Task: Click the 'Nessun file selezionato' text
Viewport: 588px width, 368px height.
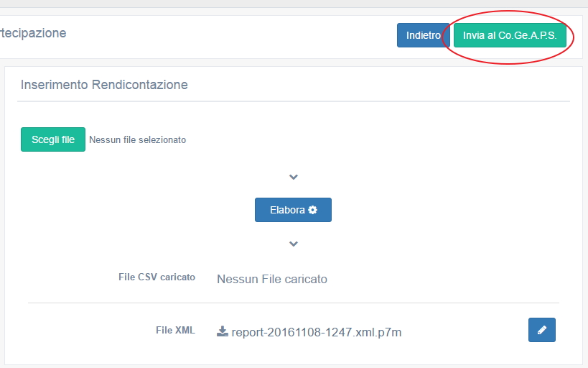Action: (137, 140)
